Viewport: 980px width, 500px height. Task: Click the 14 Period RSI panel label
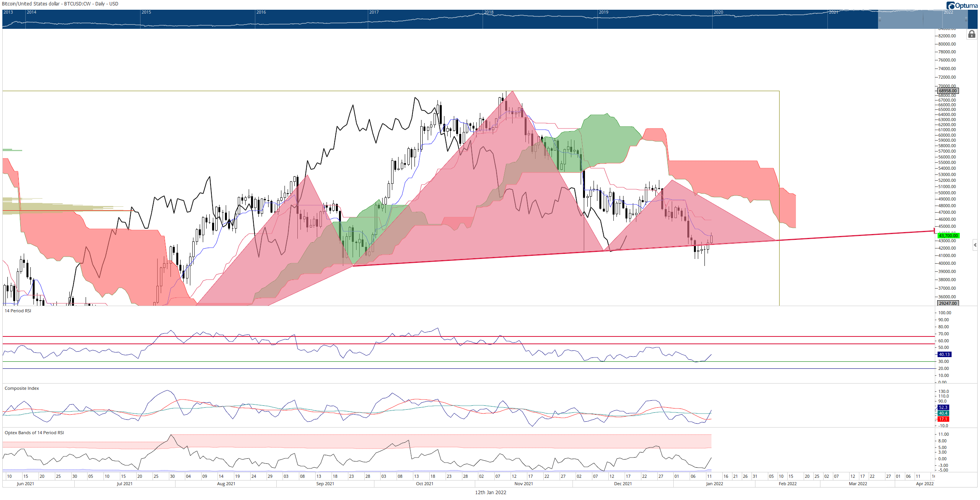18,311
